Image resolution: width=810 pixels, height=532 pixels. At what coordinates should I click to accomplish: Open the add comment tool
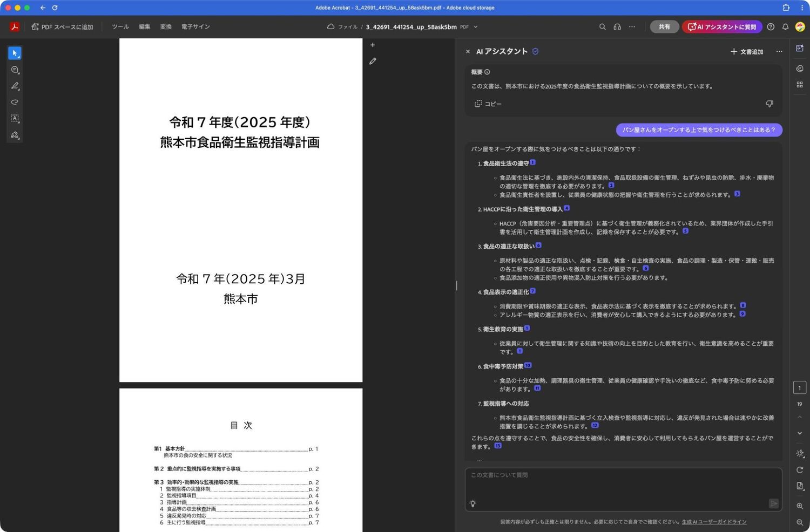[15, 69]
